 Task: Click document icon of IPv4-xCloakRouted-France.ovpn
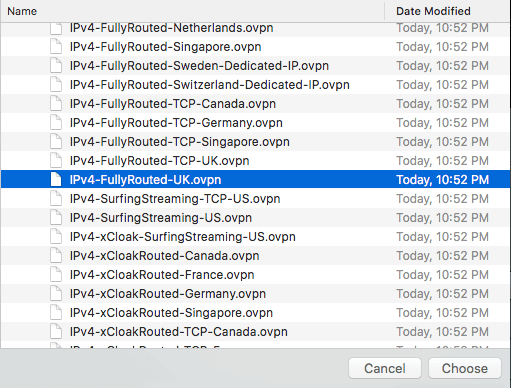point(56,274)
